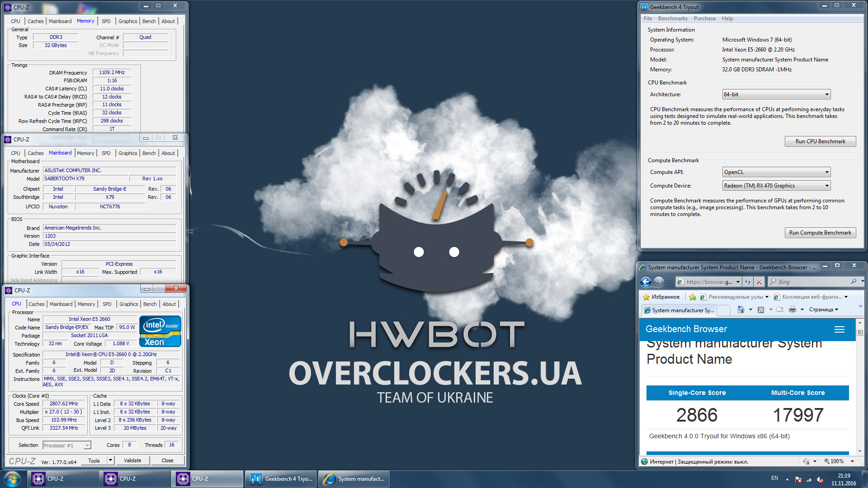The height and width of the screenshot is (488, 868).
Task: Open the Help menu in Geekbench 4
Action: coord(727,19)
